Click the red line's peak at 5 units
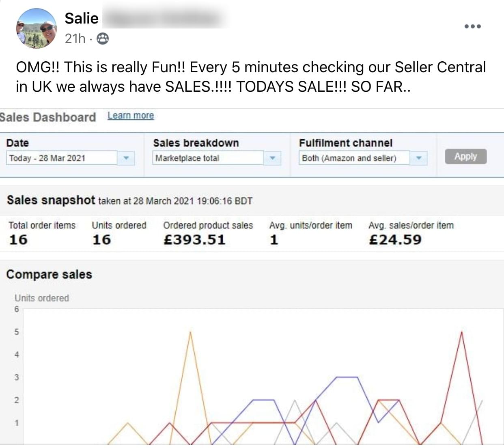The image size is (504, 448). pyautogui.click(x=461, y=332)
